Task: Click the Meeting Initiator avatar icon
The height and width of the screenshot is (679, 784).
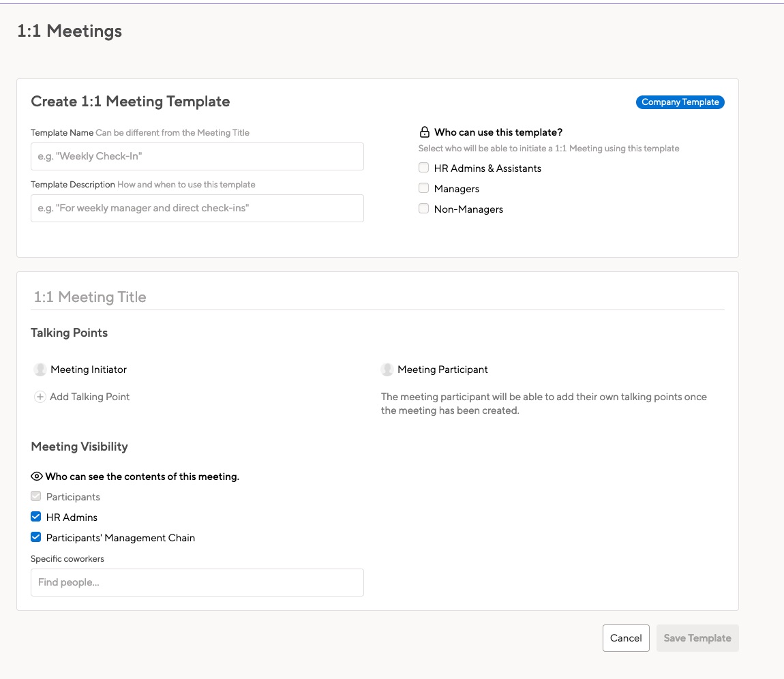Action: pos(40,369)
